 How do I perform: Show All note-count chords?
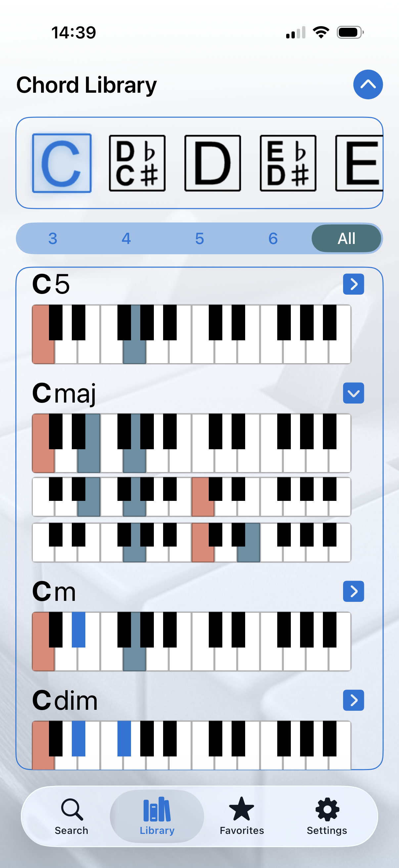click(x=346, y=239)
